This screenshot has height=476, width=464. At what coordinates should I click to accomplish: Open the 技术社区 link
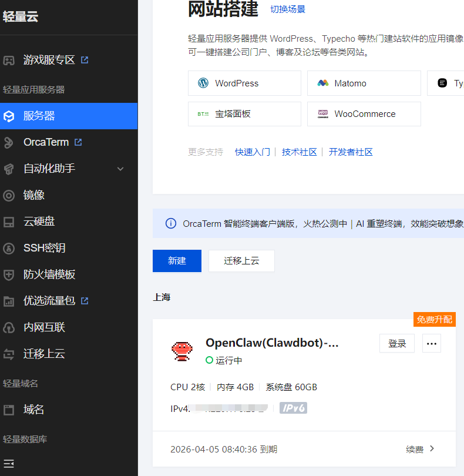(299, 152)
